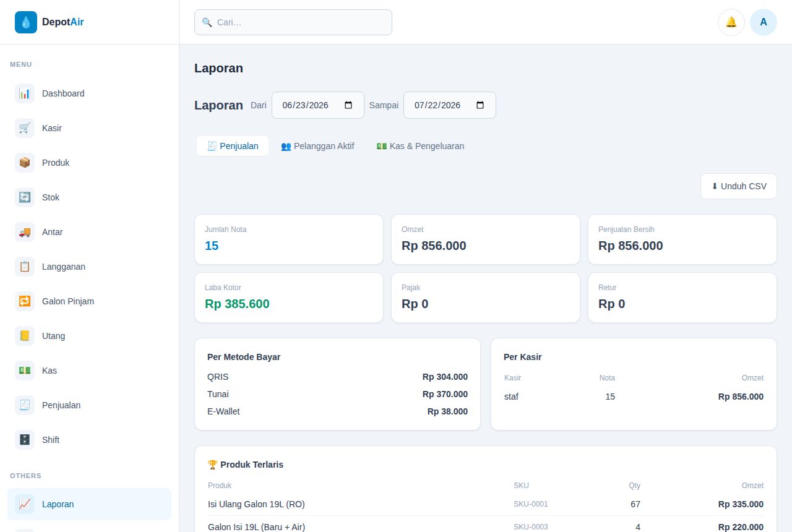Click the notification bell icon
This screenshot has height=532, width=792.
click(731, 22)
